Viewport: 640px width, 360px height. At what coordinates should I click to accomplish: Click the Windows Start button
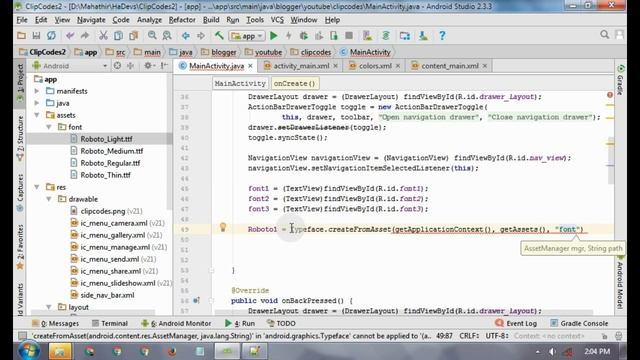click(29, 351)
